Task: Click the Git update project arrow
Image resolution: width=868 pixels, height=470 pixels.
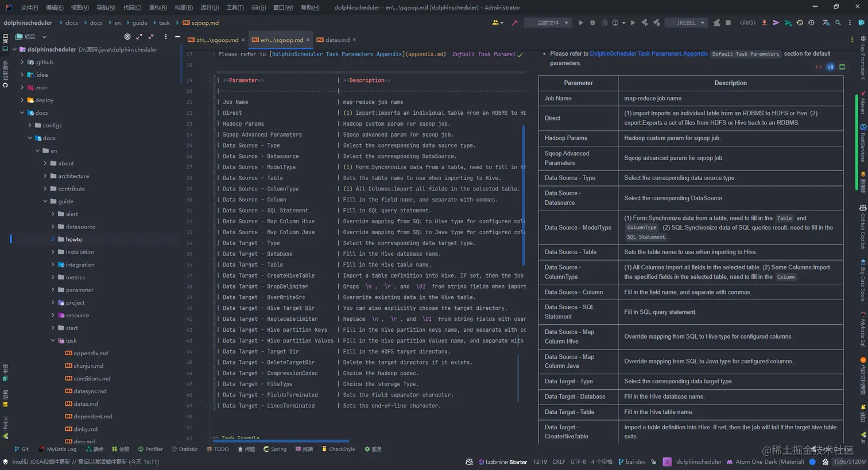Action: pos(764,23)
